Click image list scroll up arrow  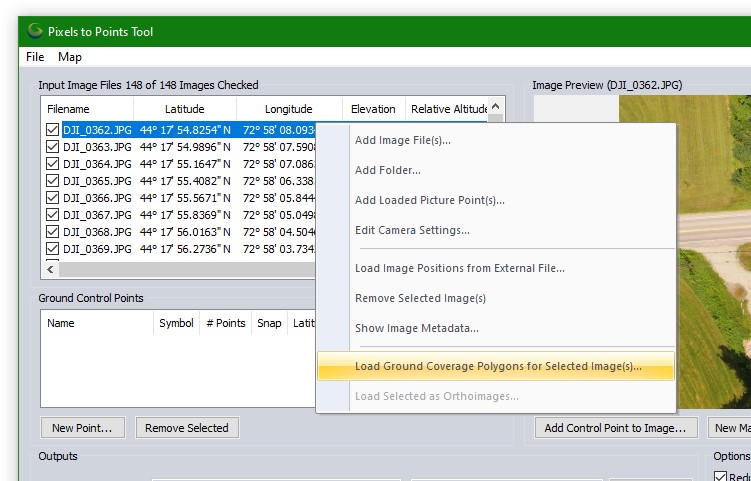pyautogui.click(x=496, y=106)
